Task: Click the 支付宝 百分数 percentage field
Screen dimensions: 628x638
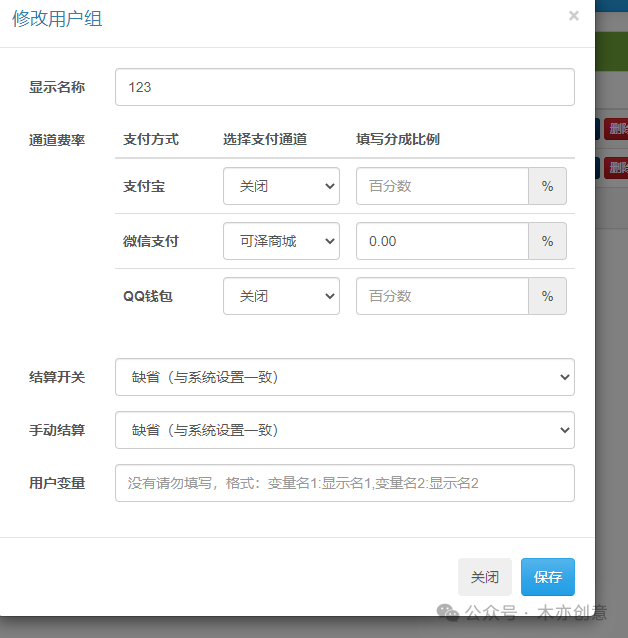Action: pos(442,186)
